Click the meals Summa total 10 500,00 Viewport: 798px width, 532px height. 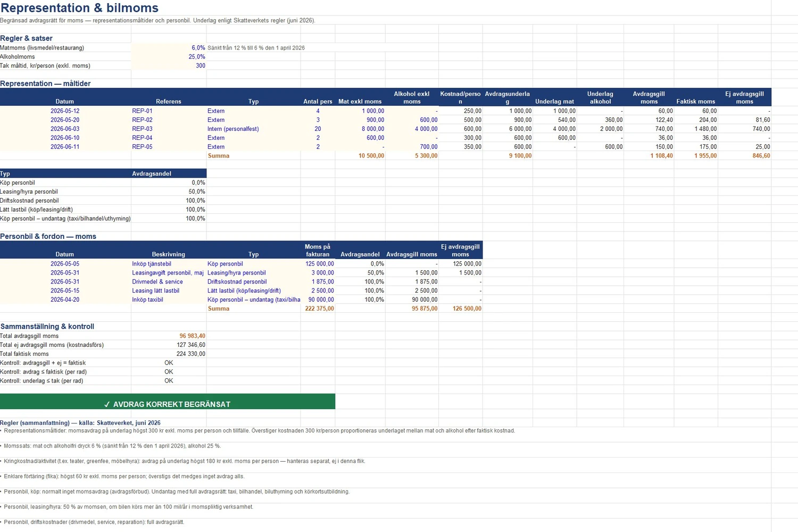[360, 156]
